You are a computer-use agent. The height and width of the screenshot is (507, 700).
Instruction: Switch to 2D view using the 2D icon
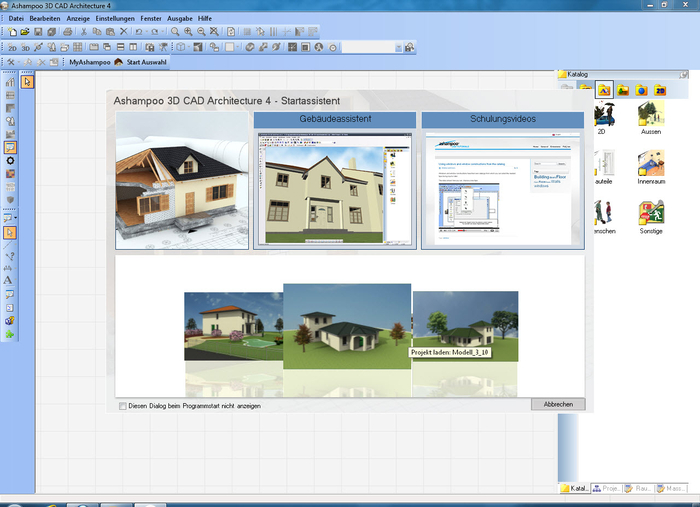(x=12, y=47)
